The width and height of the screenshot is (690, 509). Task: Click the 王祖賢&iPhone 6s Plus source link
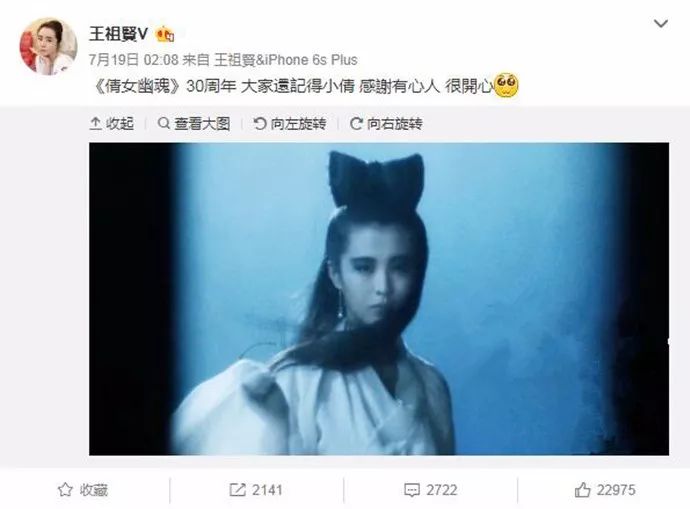pos(286,59)
